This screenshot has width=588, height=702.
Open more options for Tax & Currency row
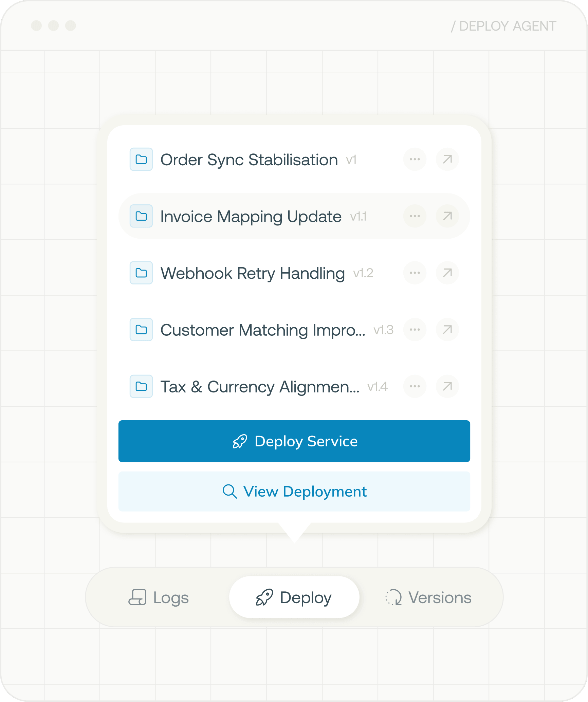415,386
